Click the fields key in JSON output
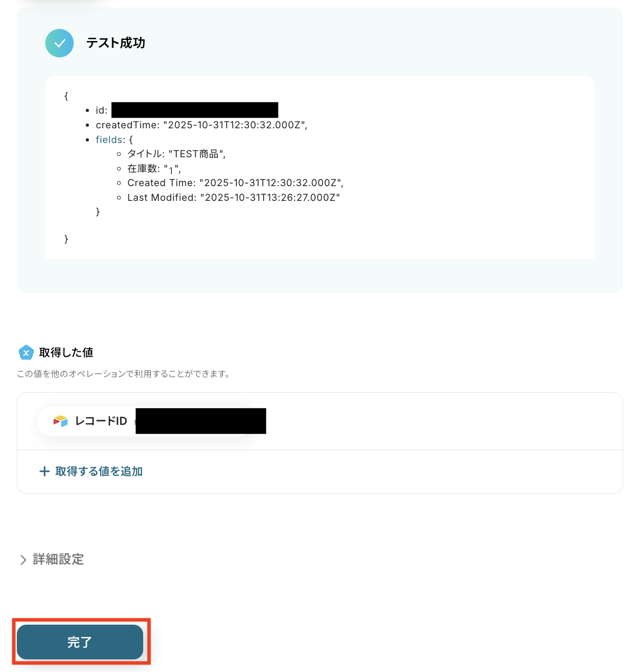 (x=109, y=139)
